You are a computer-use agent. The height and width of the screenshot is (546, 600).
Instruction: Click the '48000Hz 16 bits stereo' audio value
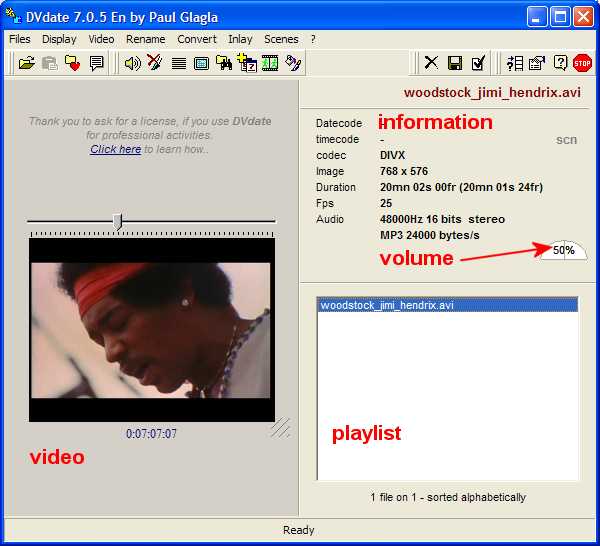[442, 219]
